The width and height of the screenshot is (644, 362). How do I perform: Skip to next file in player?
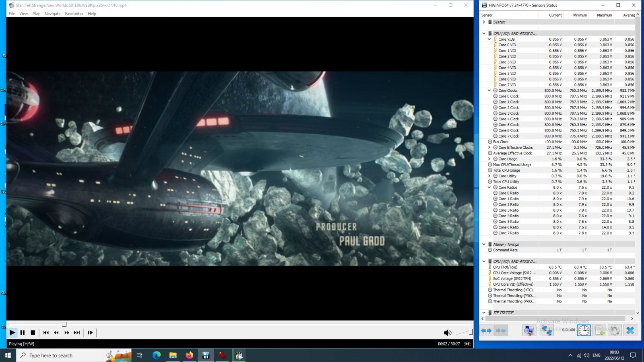tap(77, 333)
